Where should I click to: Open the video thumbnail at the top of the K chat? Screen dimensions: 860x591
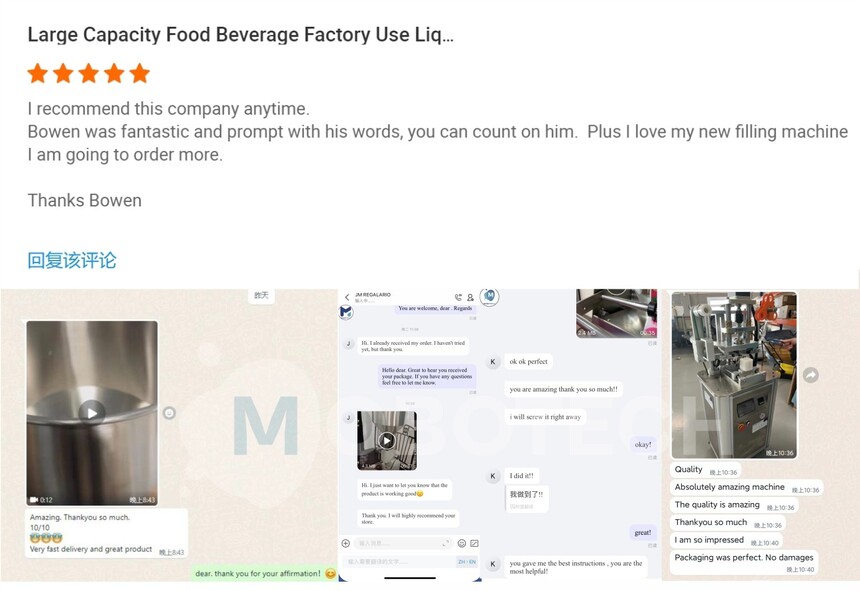tap(616, 313)
